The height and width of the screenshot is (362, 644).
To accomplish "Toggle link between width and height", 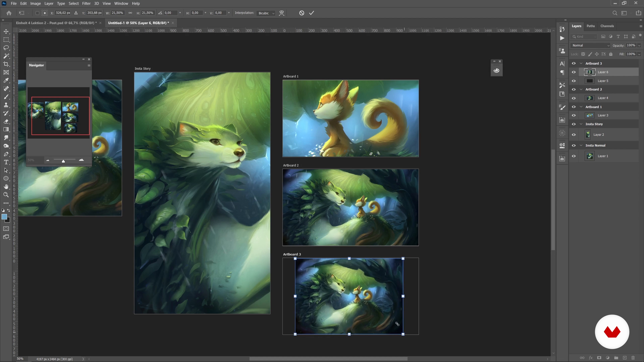I will pyautogui.click(x=130, y=13).
